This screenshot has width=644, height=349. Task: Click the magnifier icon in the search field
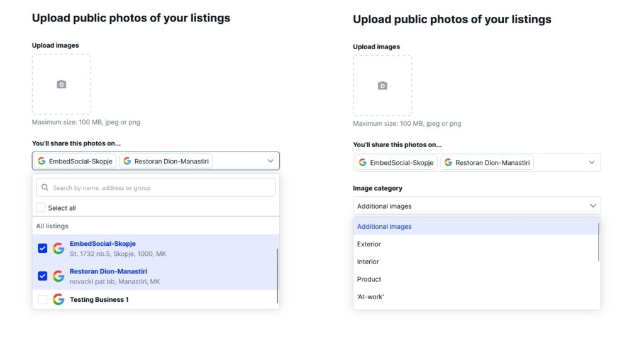tap(45, 187)
